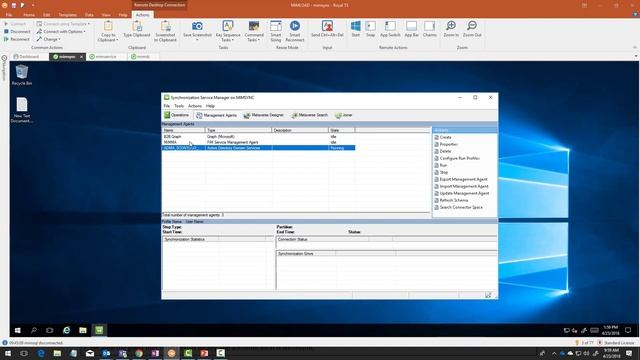Click the Charms remote action
Screen dimensions: 640x360
pos(429,29)
